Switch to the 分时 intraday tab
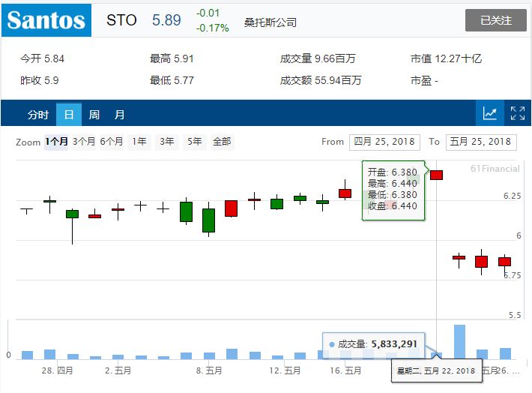This screenshot has width=532, height=393. 38,115
